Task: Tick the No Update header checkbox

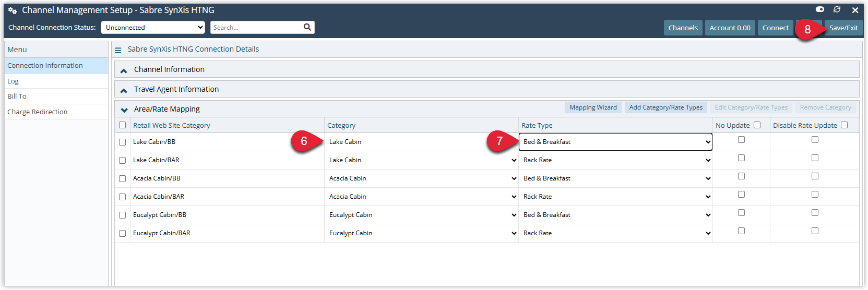Action: click(x=757, y=125)
